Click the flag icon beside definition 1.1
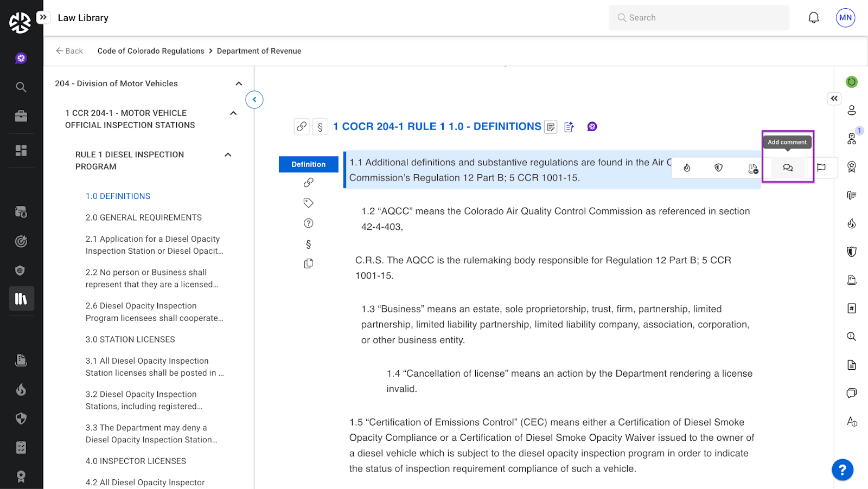Image resolution: width=868 pixels, height=489 pixels. click(821, 168)
